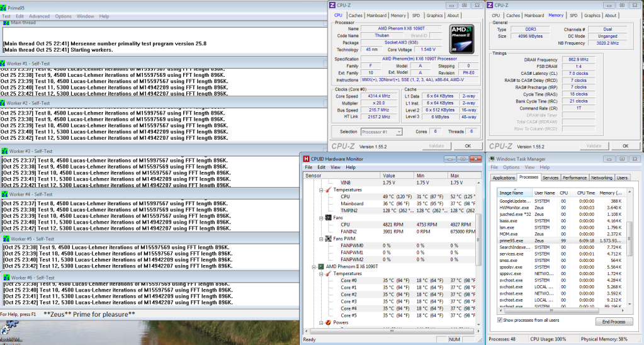Toggle Show processes from all users checkbox

(x=500, y=320)
